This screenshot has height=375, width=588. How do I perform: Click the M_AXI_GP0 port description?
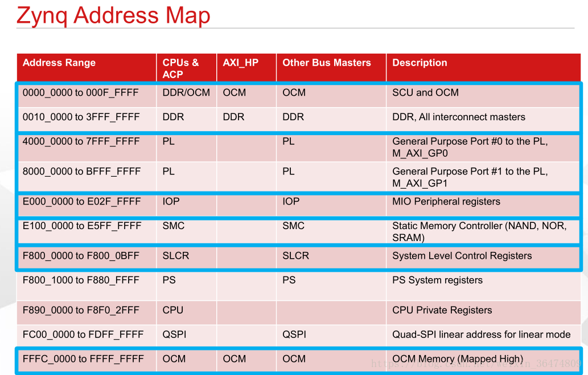click(470, 147)
